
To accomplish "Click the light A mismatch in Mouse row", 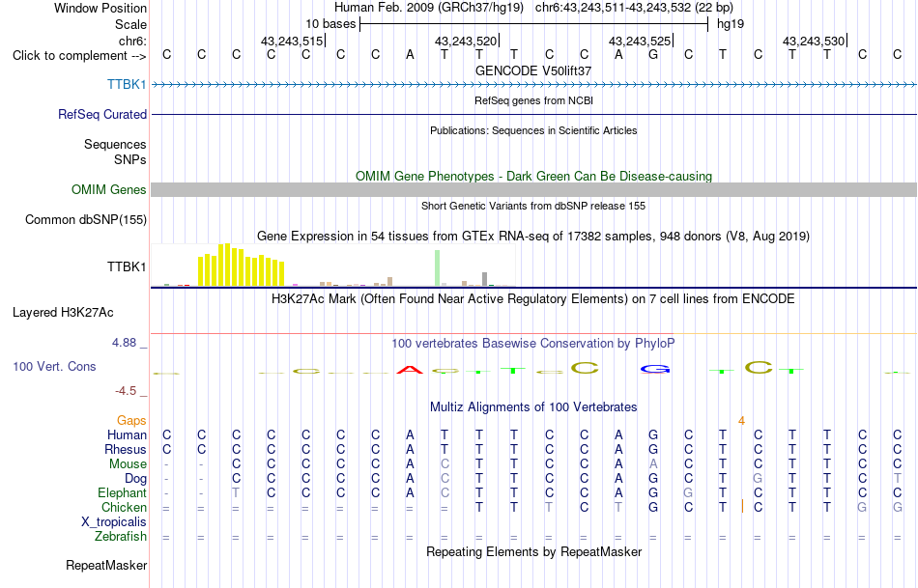I will [x=653, y=464].
